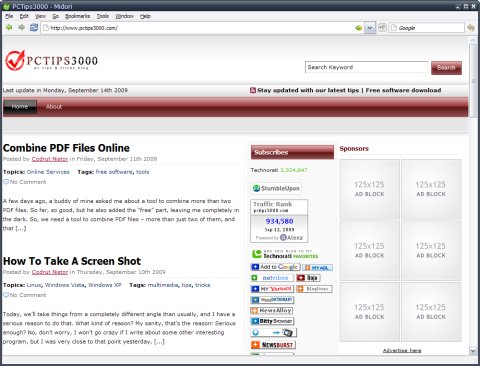
Task: Click the RSS feed icon beside Stay updated
Action: click(253, 90)
